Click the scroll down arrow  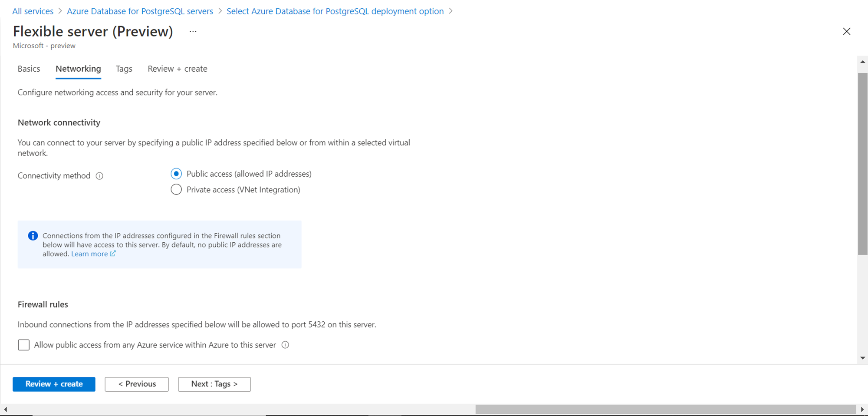[862, 358]
